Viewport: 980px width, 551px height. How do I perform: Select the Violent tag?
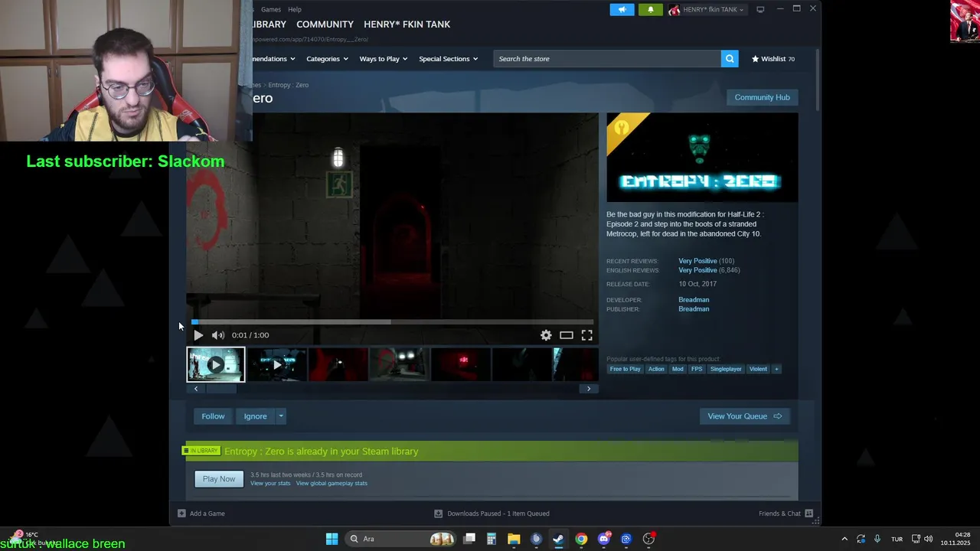tap(758, 369)
